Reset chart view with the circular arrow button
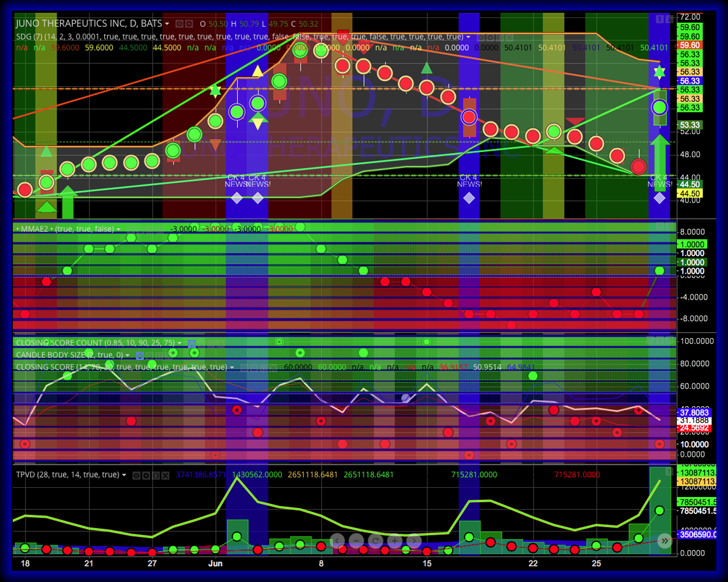The height and width of the screenshot is (582, 728). pyautogui.click(x=376, y=541)
